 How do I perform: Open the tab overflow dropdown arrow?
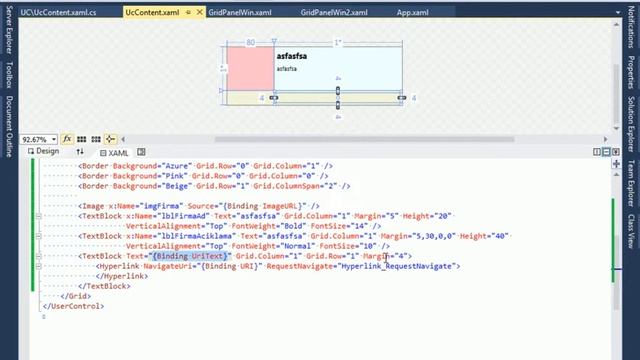pyautogui.click(x=618, y=13)
